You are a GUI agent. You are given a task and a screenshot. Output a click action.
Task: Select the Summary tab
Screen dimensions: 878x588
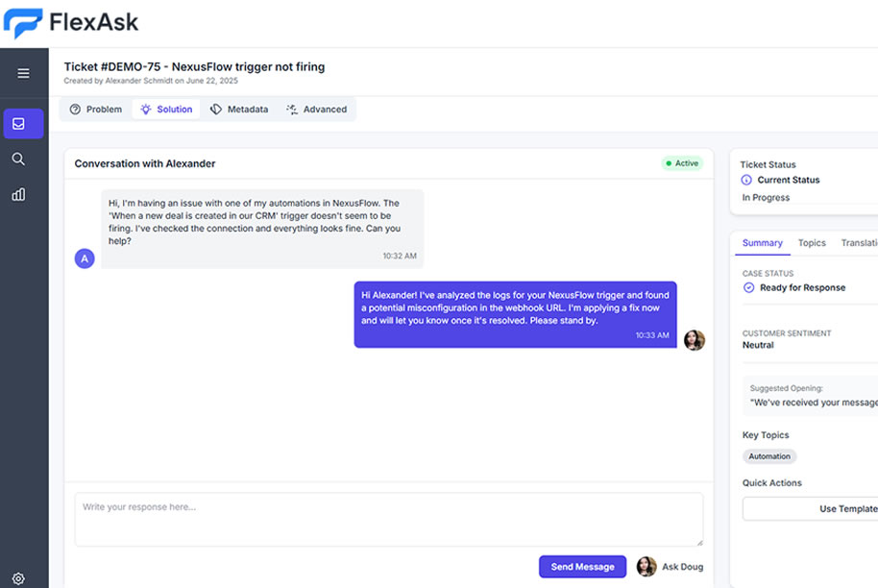(762, 243)
